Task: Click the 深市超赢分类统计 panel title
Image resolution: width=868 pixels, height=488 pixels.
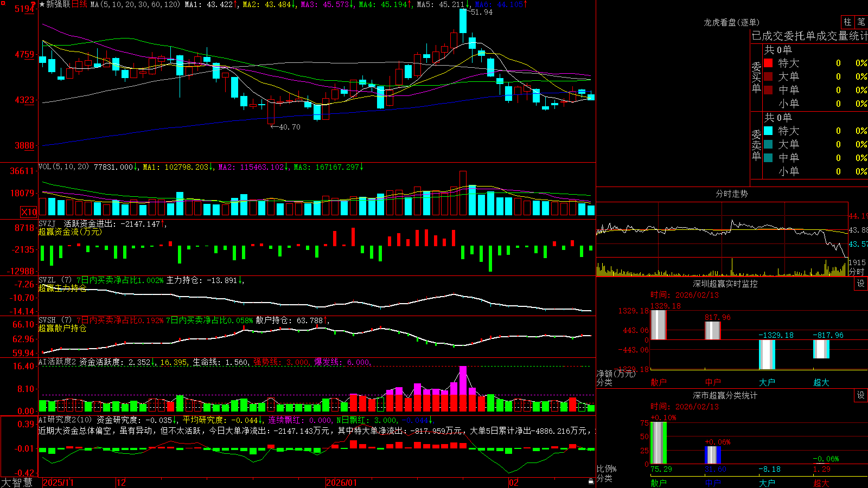Action: coord(725,395)
